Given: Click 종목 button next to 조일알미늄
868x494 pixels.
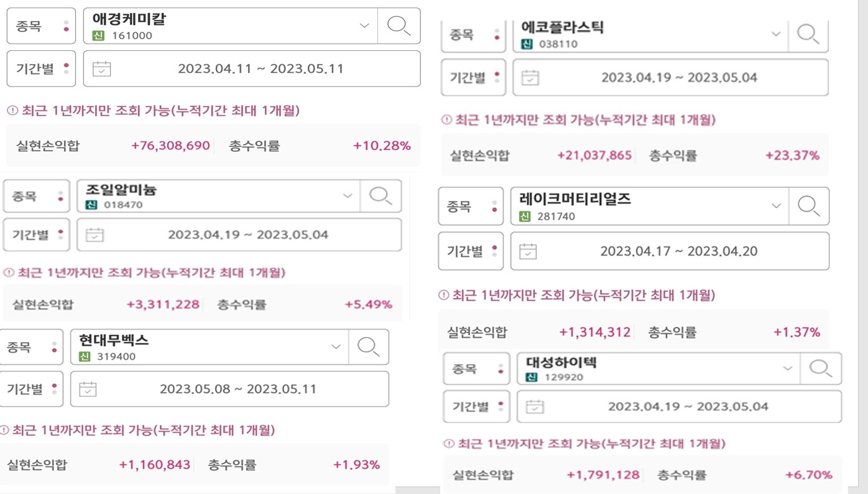Looking at the screenshot, I should [36, 196].
